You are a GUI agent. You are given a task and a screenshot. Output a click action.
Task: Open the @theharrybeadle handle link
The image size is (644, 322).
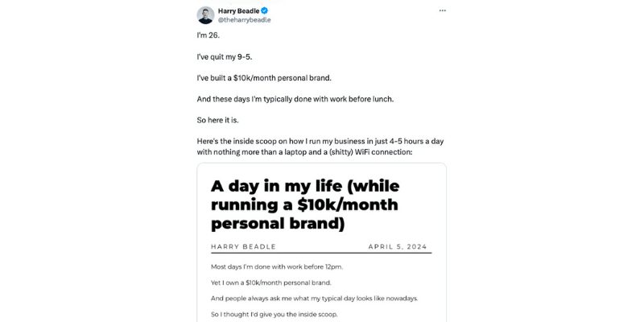pyautogui.click(x=244, y=20)
